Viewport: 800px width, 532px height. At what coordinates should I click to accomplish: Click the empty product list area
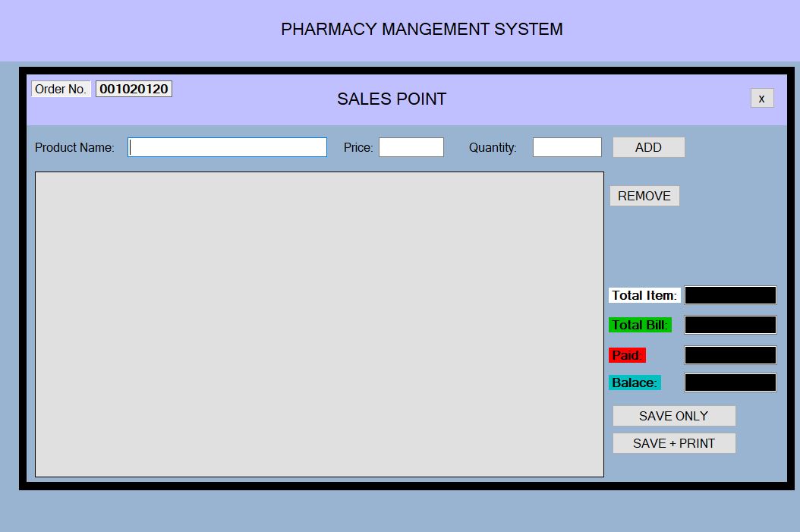point(320,324)
